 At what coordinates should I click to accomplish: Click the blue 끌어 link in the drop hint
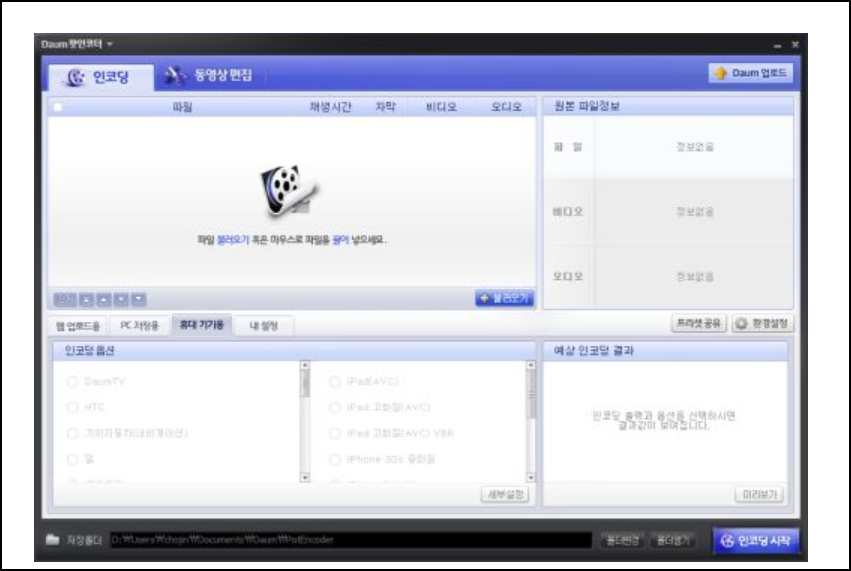pos(340,239)
